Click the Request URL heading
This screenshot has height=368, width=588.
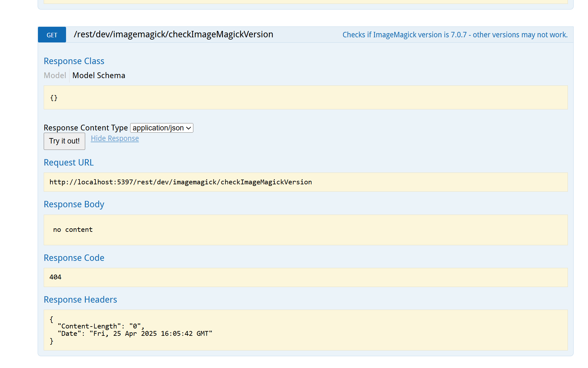[x=69, y=162]
